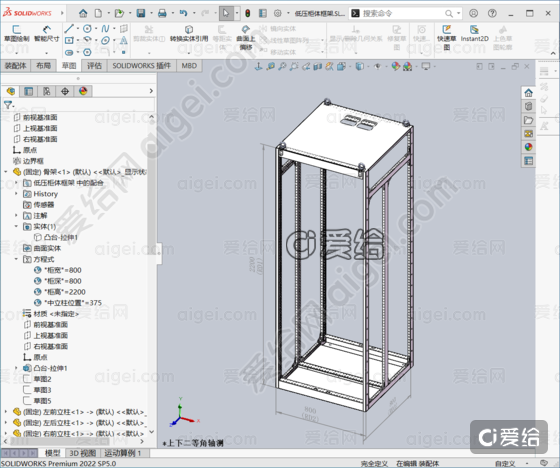Select the 草图绘制 sketch tool
This screenshot has width=560, height=468.
pyautogui.click(x=16, y=34)
